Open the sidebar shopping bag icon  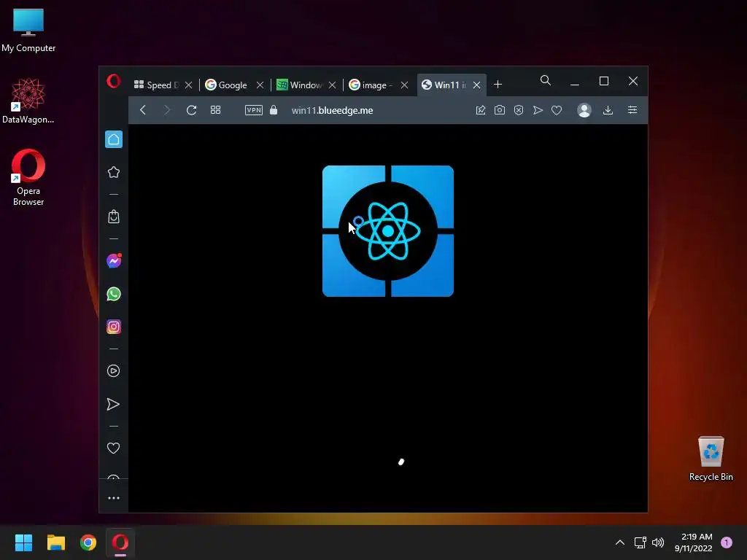click(x=113, y=217)
